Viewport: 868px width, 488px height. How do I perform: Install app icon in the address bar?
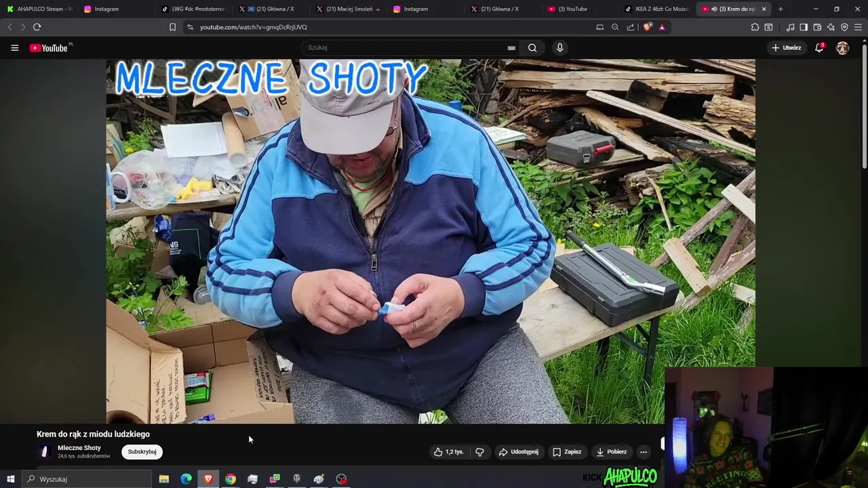(x=599, y=27)
